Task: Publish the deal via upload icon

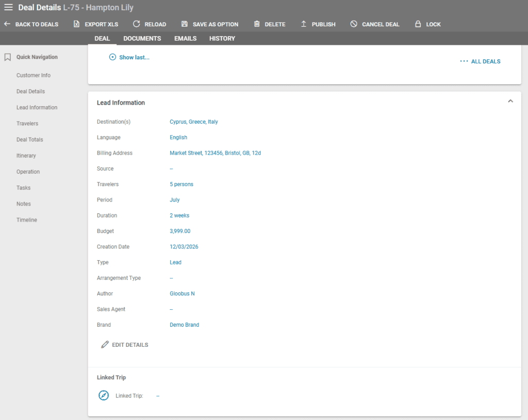Action: coord(304,24)
